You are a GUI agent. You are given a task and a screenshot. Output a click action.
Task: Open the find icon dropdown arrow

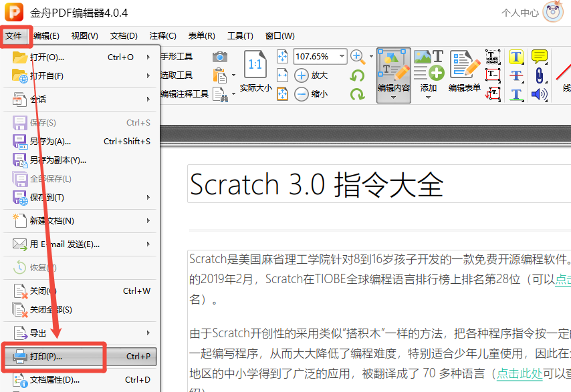coord(233,93)
